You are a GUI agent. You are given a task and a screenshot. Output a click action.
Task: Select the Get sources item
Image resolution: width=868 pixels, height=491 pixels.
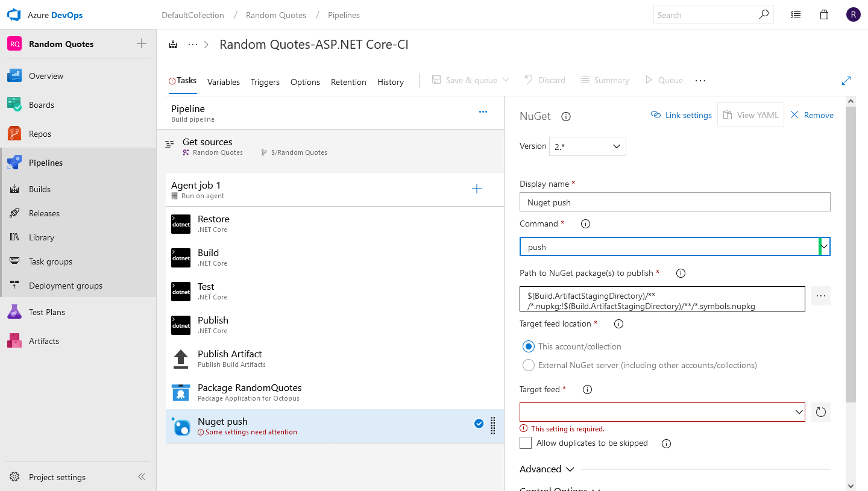click(330, 146)
